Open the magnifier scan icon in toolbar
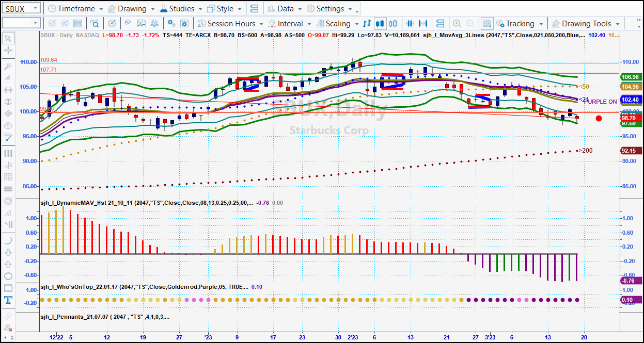Viewport: 644px width, 343px height. [x=95, y=23]
